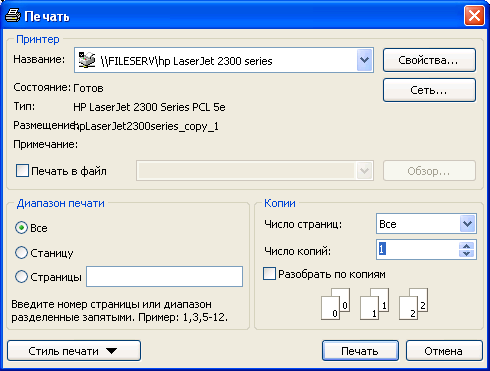
Task: Open the disabled print-to-file path dropdown
Action: tap(364, 171)
